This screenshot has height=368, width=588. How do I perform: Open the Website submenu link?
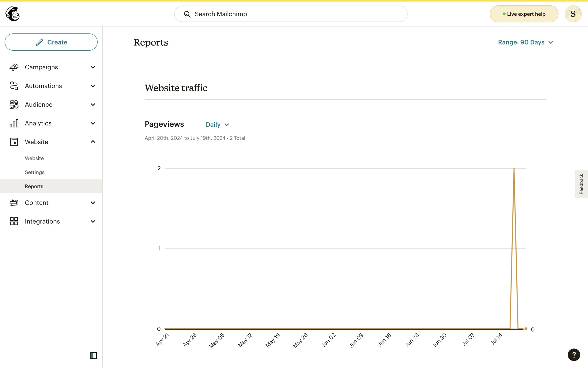34,158
